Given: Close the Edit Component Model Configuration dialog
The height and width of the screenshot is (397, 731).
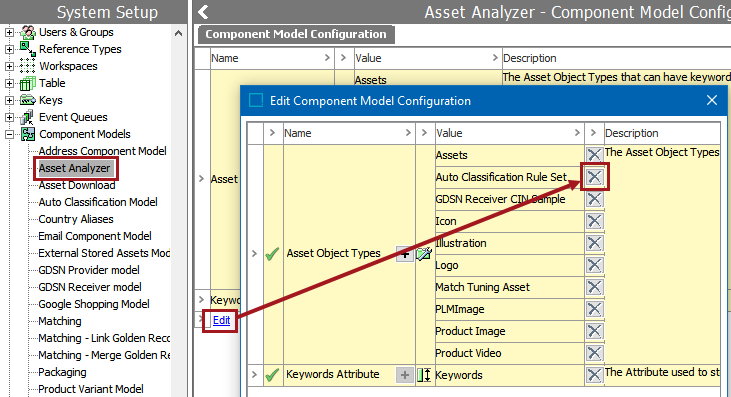Looking at the screenshot, I should tap(712, 100).
